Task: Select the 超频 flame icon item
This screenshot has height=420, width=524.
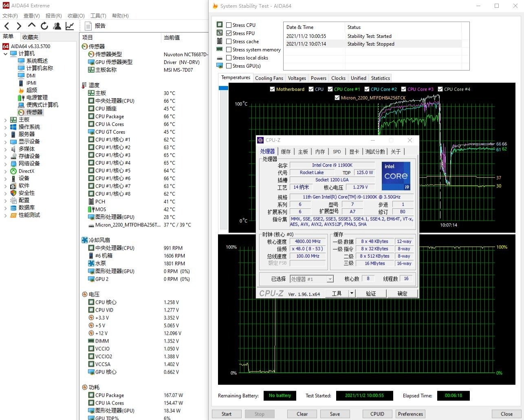Action: point(21,90)
